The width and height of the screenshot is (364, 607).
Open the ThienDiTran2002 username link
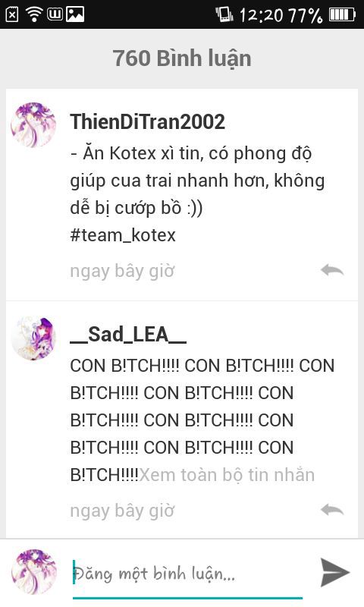coord(147,121)
